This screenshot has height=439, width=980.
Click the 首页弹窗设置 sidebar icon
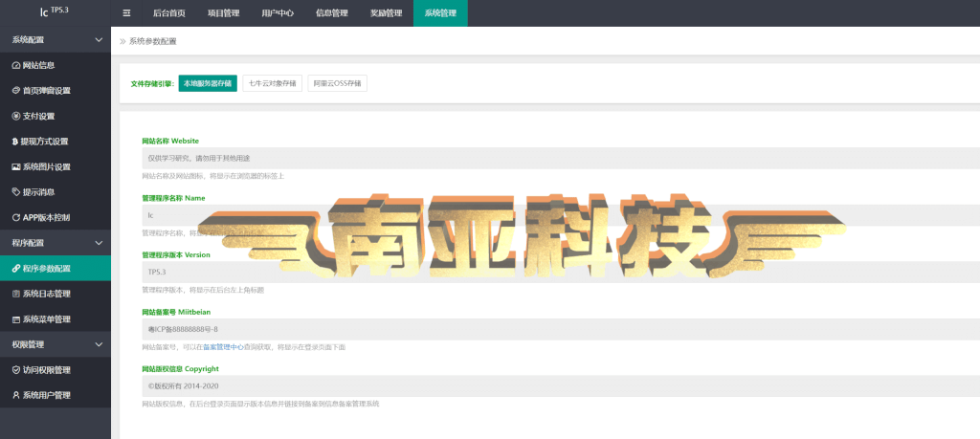click(x=16, y=91)
